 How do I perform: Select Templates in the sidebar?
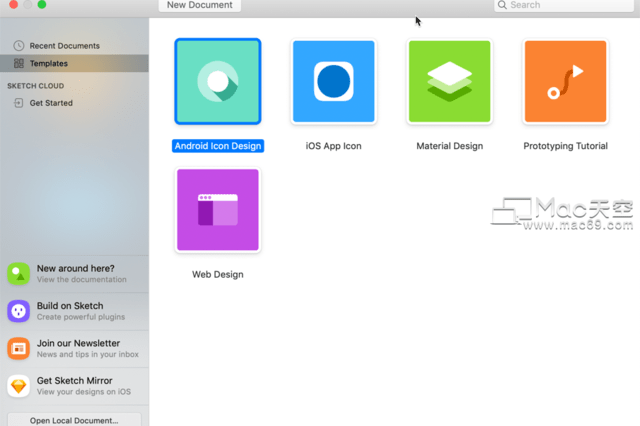point(74,63)
